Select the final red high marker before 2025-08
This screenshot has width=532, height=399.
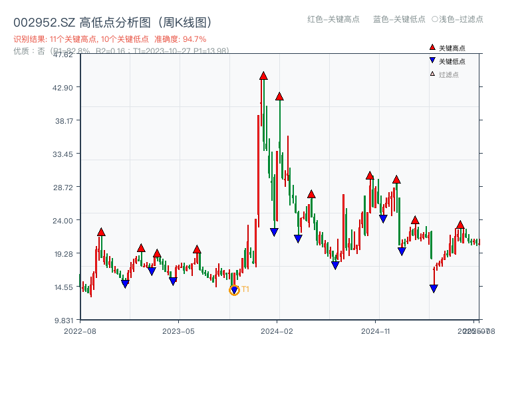460,225
